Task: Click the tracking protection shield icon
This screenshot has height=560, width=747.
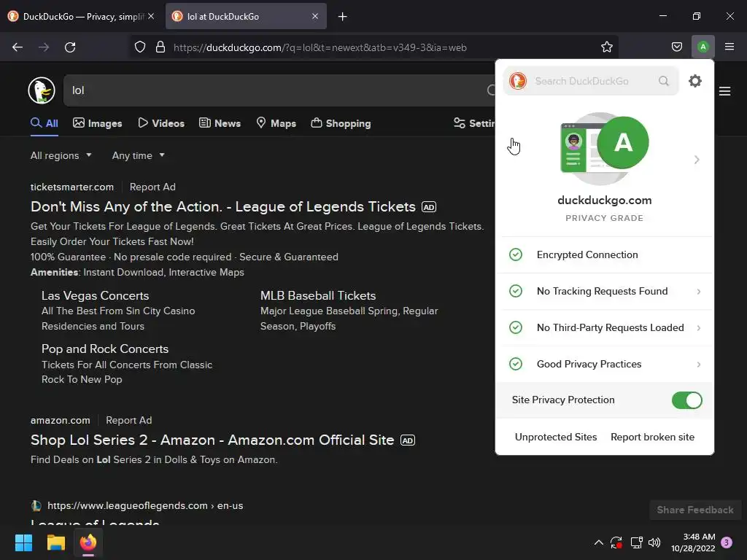Action: 140,47
